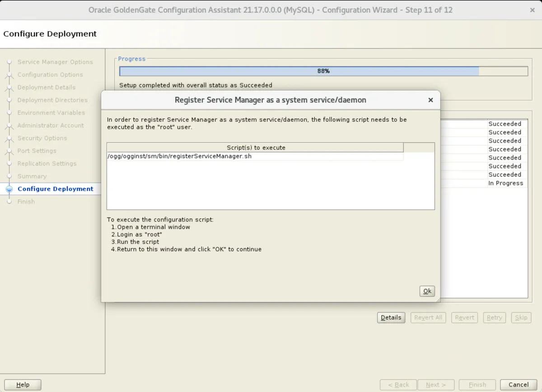Open the Details button
This screenshot has width=542, height=392.
(x=391, y=318)
